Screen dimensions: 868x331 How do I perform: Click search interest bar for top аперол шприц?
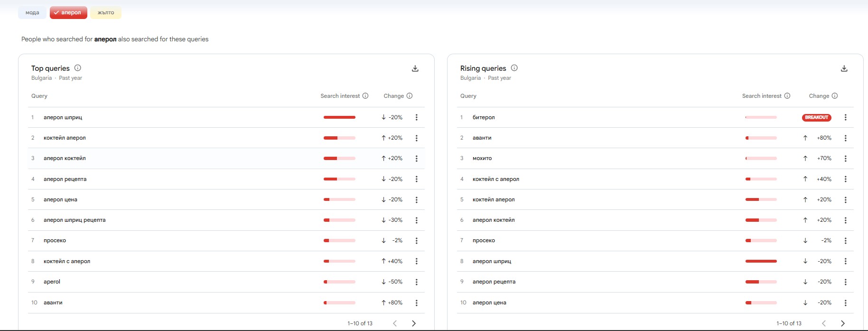click(339, 117)
